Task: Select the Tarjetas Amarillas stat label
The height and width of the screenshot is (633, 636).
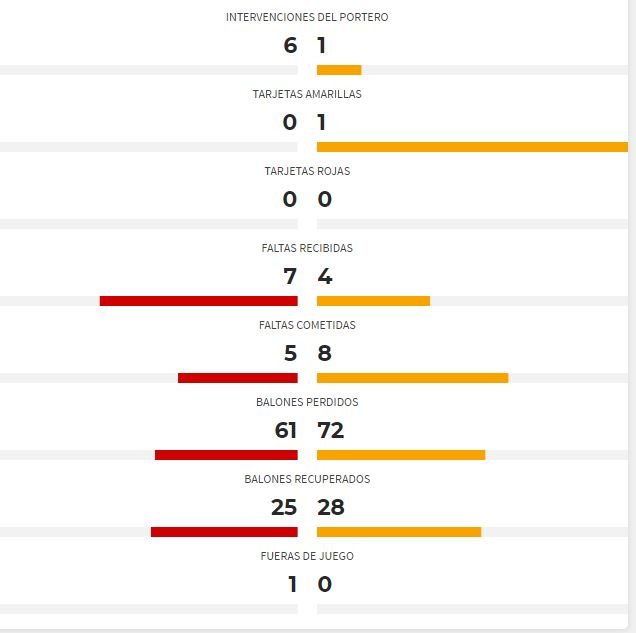Action: 307,94
